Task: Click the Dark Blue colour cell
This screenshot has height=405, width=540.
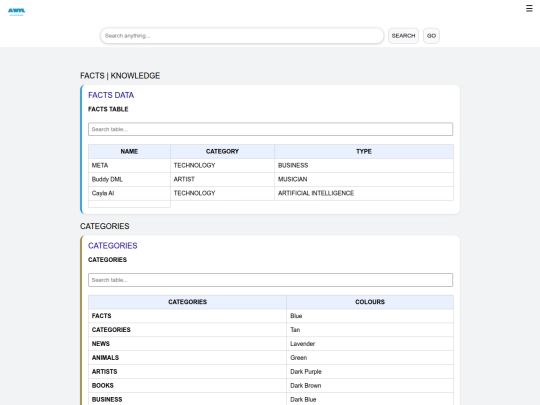Action: tap(370, 399)
